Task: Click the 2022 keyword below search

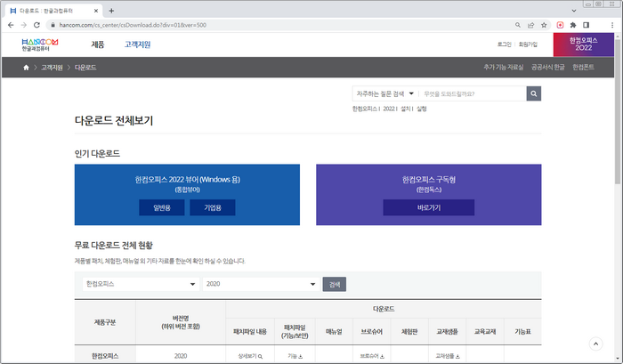Action: 389,109
